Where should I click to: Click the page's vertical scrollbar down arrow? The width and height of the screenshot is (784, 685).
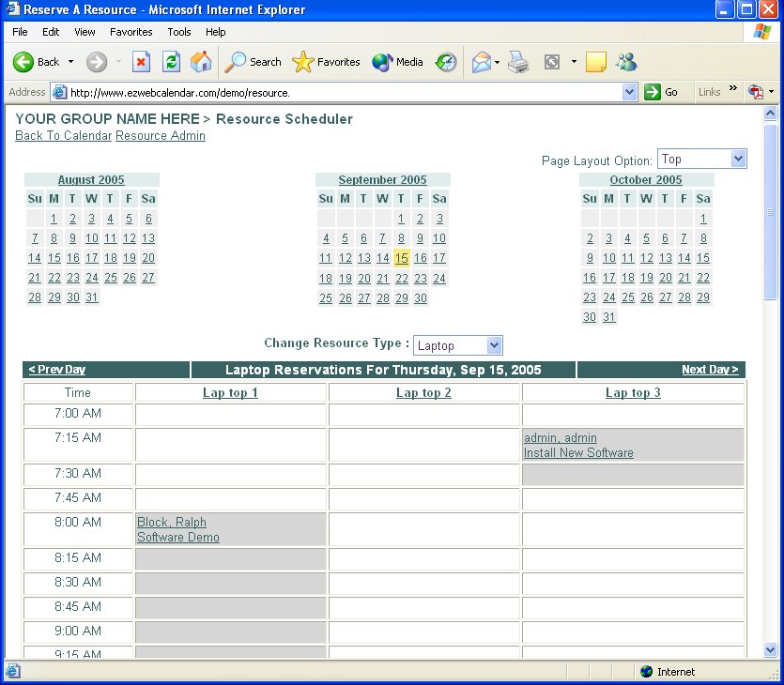(771, 649)
